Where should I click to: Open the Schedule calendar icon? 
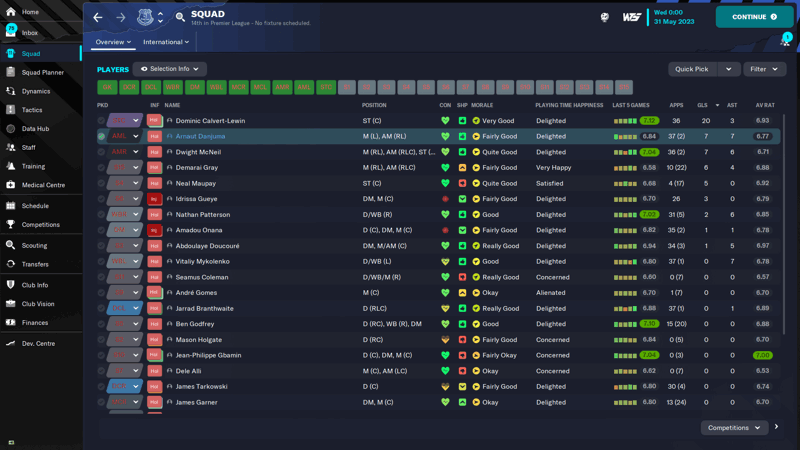11,206
